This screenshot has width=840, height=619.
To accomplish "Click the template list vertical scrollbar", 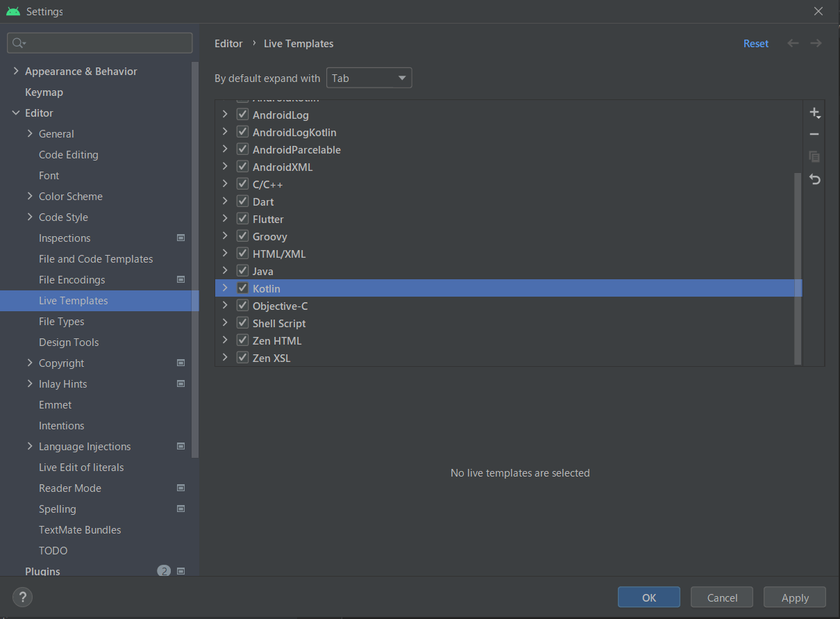I will (798, 268).
